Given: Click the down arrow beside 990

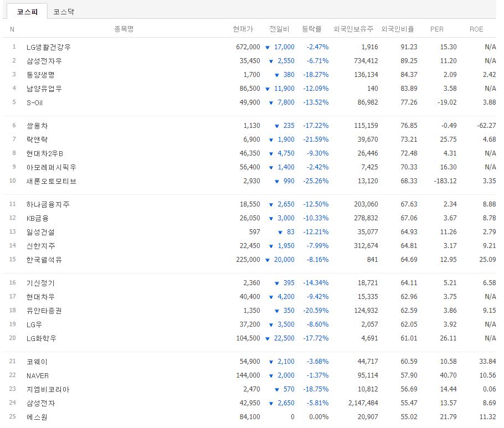Looking at the screenshot, I should (277, 182).
